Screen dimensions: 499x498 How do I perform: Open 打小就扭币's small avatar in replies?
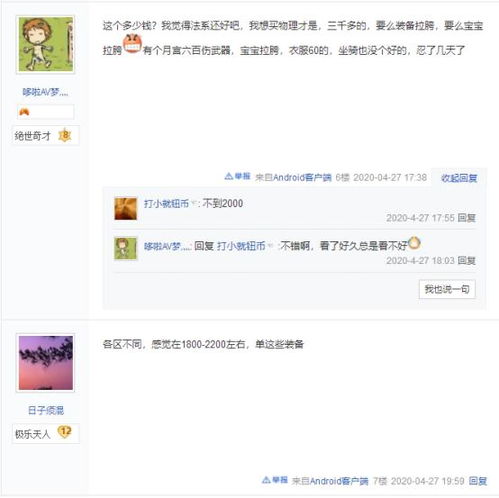[126, 209]
